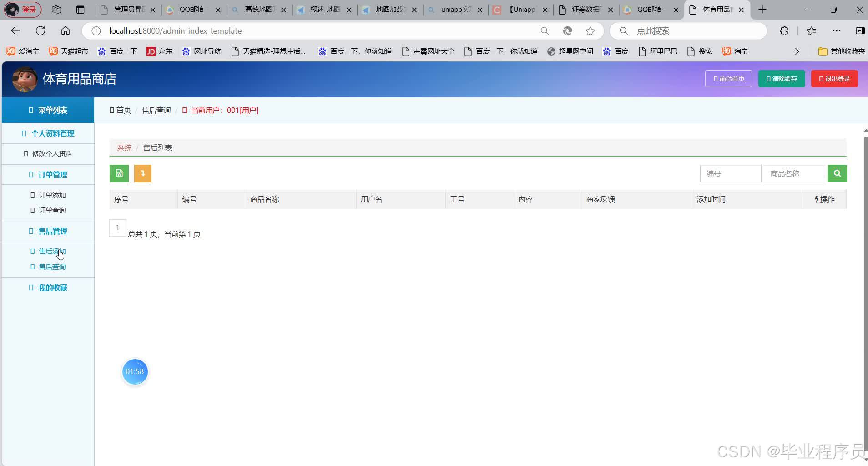Click the orange download arrow icon button
This screenshot has width=868, height=466.
pos(143,173)
